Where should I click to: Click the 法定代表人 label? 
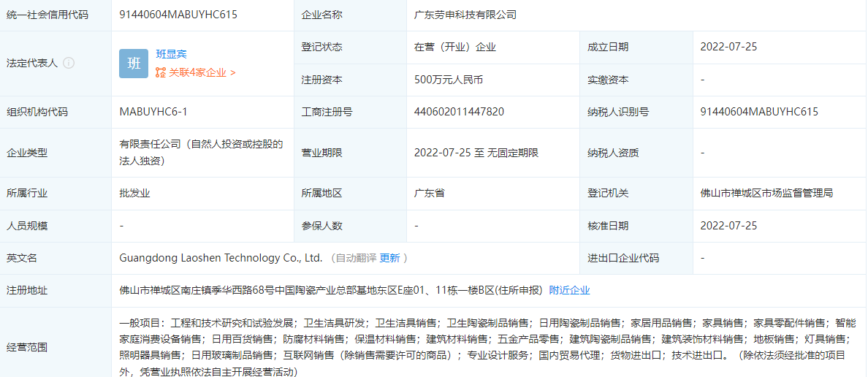pos(32,63)
